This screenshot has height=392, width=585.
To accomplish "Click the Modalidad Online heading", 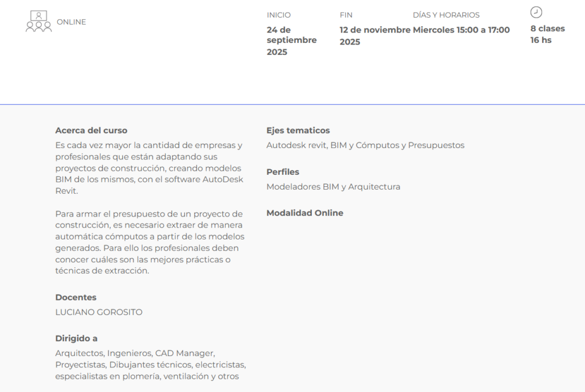I will pos(305,213).
